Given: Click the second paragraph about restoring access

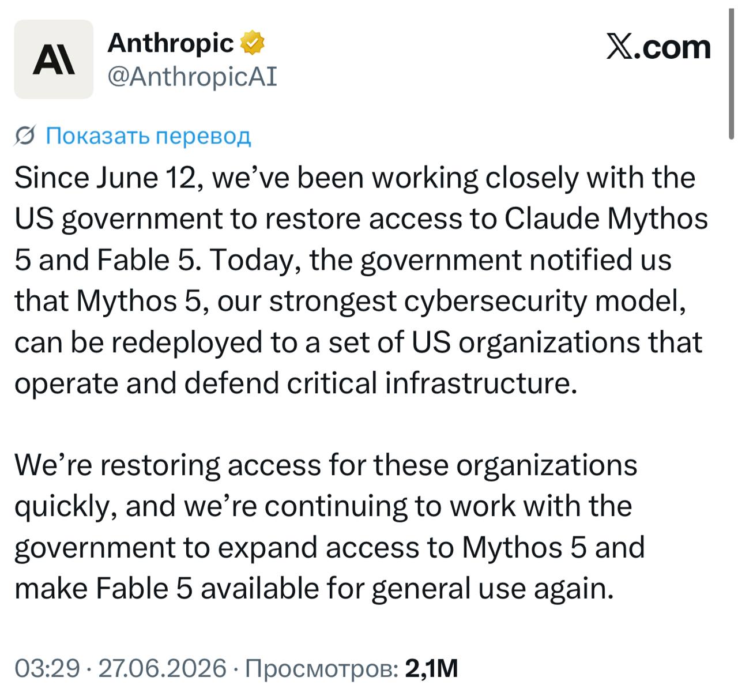Looking at the screenshot, I should click(329, 526).
